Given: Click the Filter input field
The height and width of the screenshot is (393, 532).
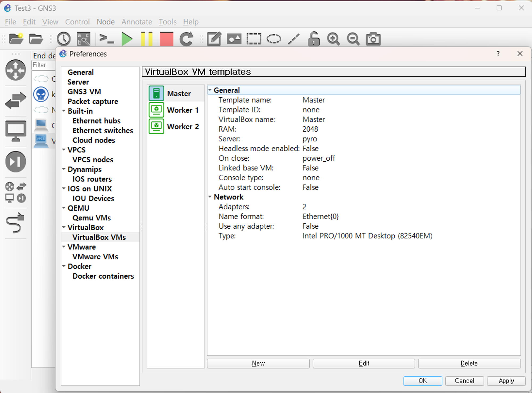Looking at the screenshot, I should [x=43, y=65].
